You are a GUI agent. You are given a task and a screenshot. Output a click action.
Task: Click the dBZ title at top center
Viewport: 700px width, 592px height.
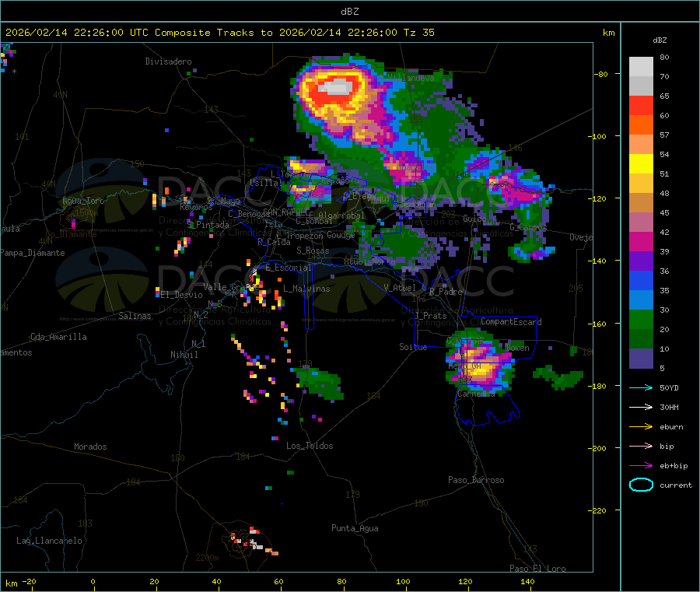pyautogui.click(x=349, y=12)
